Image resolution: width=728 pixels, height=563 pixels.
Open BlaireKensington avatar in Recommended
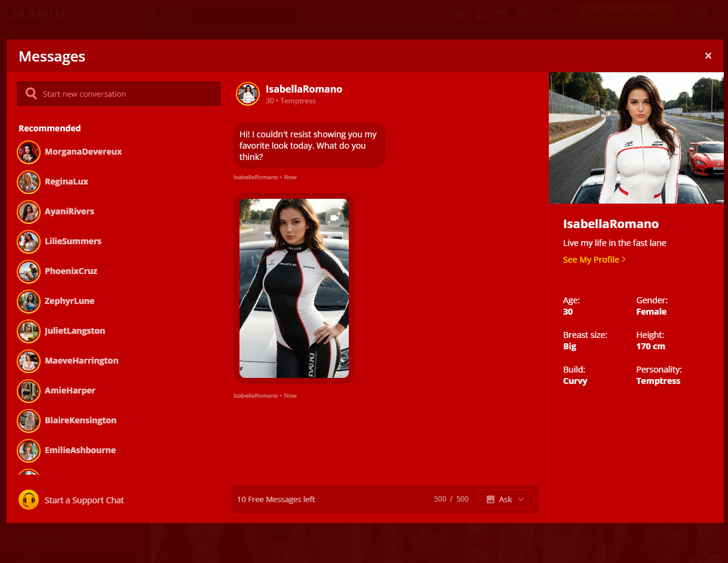[x=29, y=421]
